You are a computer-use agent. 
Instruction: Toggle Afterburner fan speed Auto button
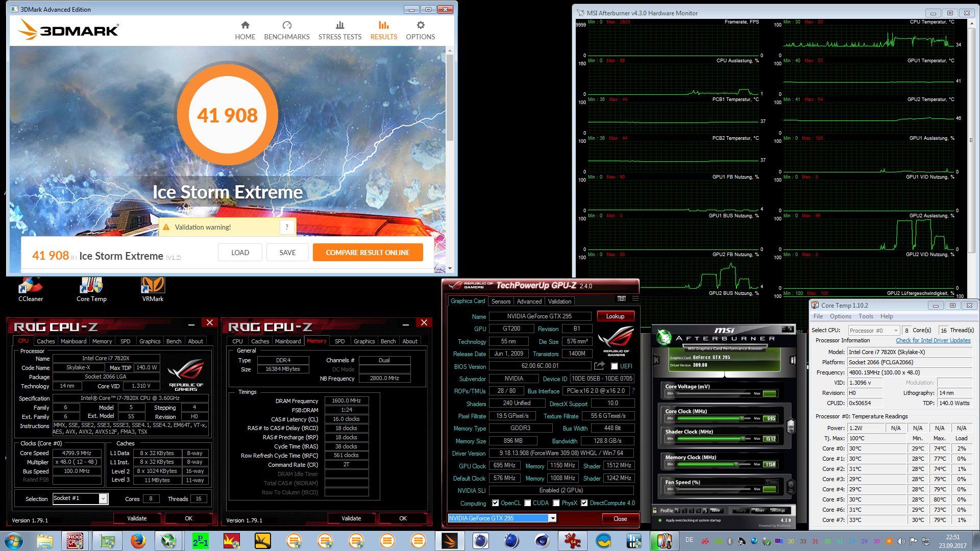771,482
